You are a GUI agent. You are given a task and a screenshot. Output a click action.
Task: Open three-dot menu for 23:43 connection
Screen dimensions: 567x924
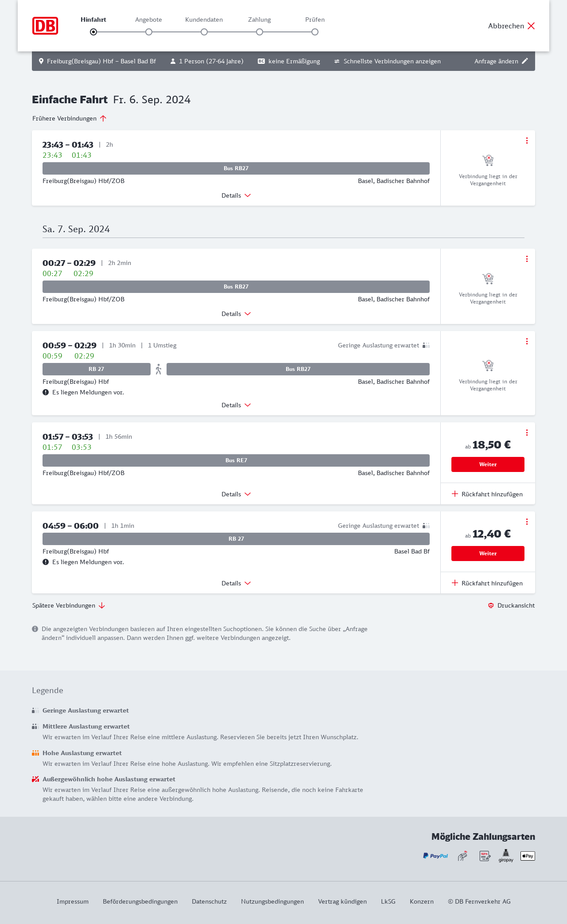click(x=527, y=140)
